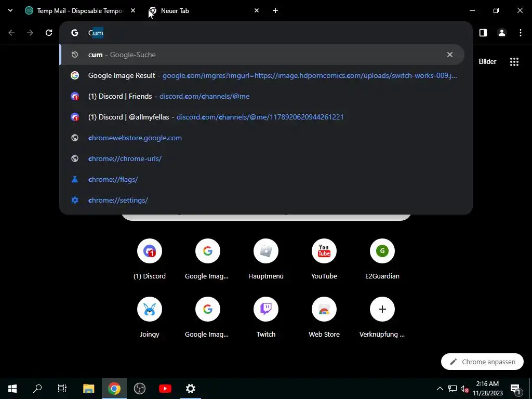This screenshot has height=399, width=532.
Task: Click the Chrome taskbar icon
Action: tap(114, 389)
